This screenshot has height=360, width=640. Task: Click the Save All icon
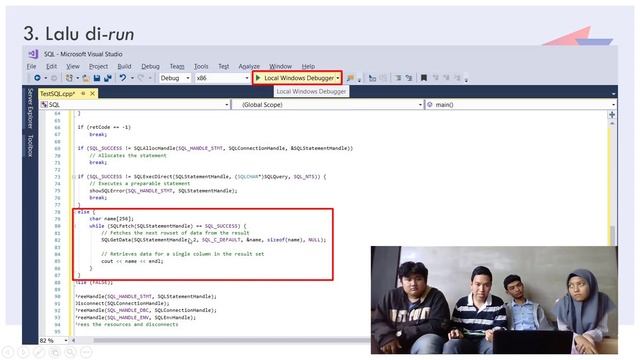(x=108, y=78)
